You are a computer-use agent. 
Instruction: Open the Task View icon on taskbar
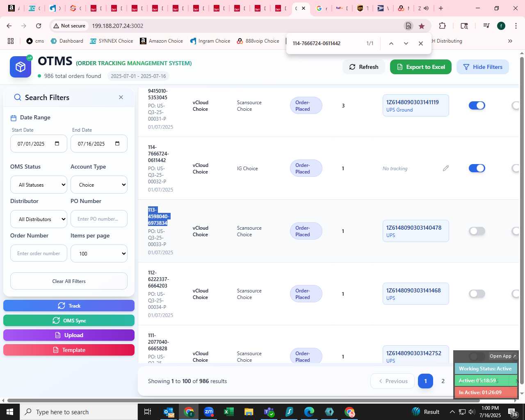(148, 412)
